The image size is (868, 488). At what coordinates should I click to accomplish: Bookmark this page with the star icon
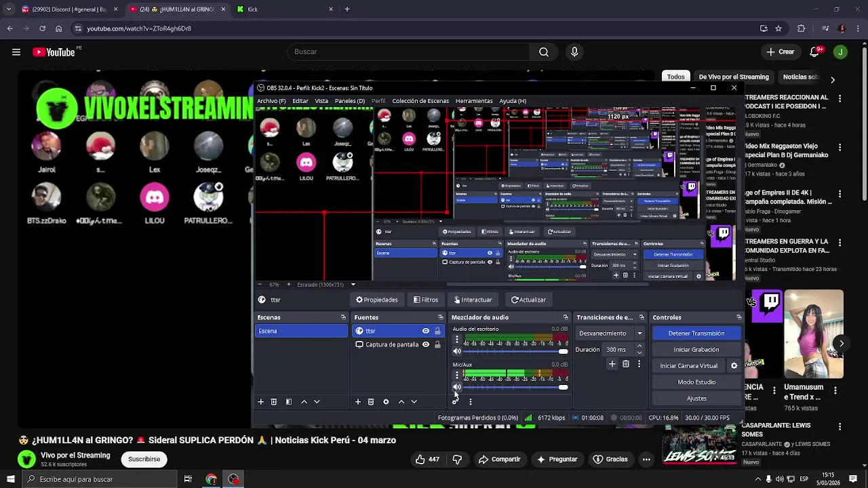(x=778, y=28)
